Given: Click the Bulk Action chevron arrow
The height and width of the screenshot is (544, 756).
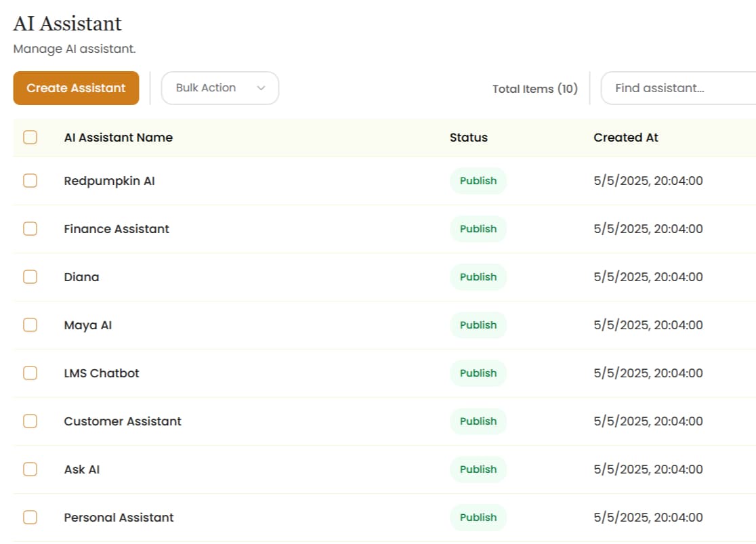Looking at the screenshot, I should [261, 88].
